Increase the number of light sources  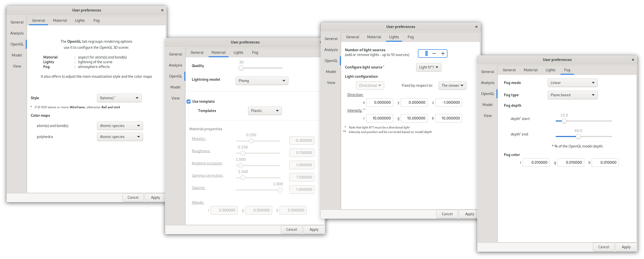(443, 53)
